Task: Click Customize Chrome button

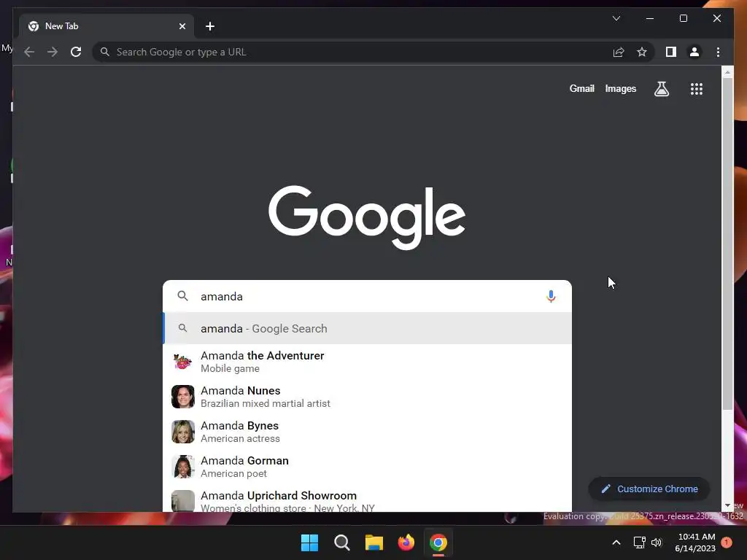Action: click(649, 489)
